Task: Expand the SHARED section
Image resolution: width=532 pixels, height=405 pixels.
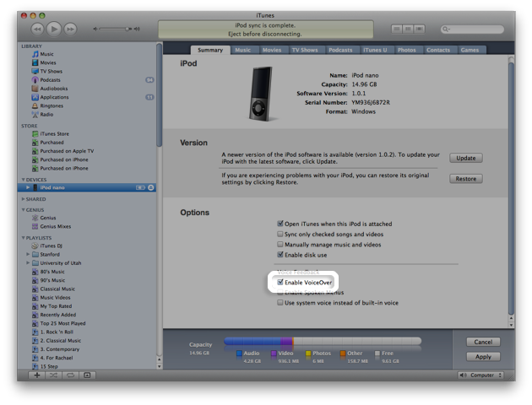Action: coord(23,199)
